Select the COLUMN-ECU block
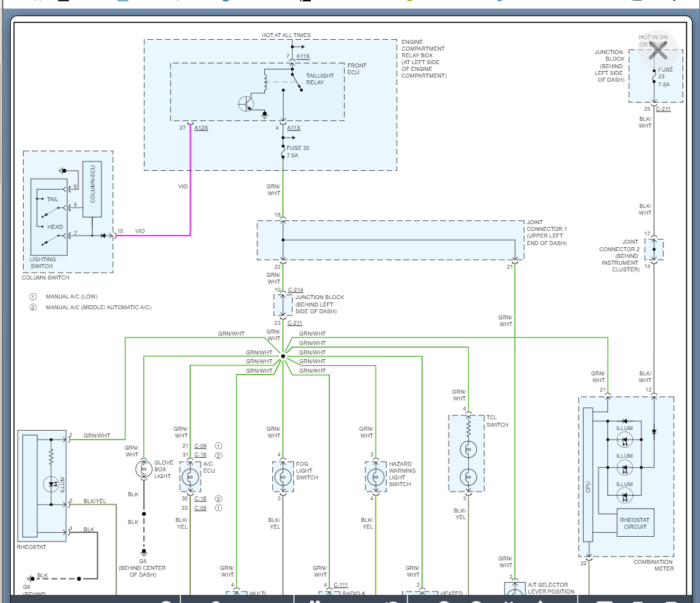Viewport: 700px width, 603px height. 92,189
